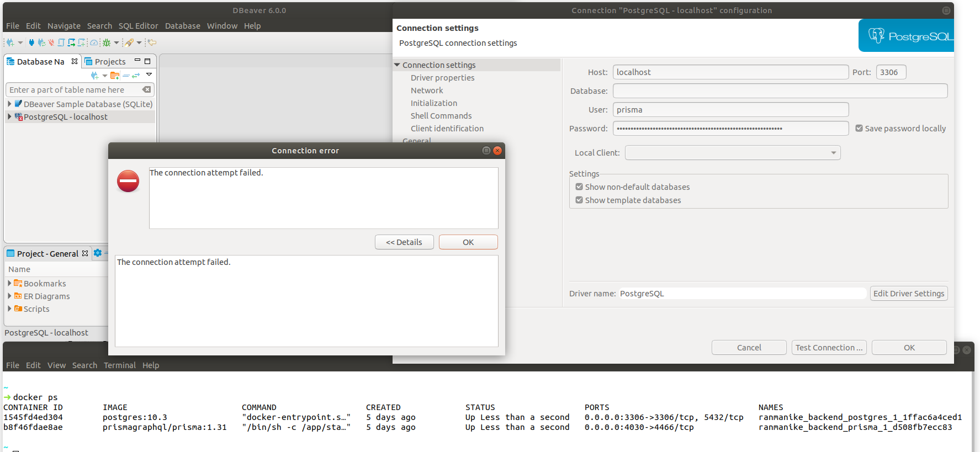Open the dashboard gauge icon in toolbar
Image resolution: width=980 pixels, height=452 pixels.
point(94,42)
